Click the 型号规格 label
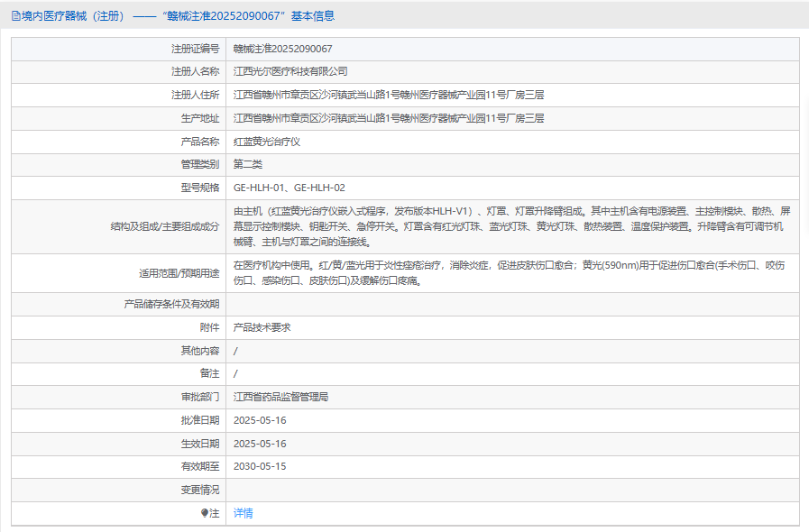This screenshot has height=532, width=809. pyautogui.click(x=199, y=188)
